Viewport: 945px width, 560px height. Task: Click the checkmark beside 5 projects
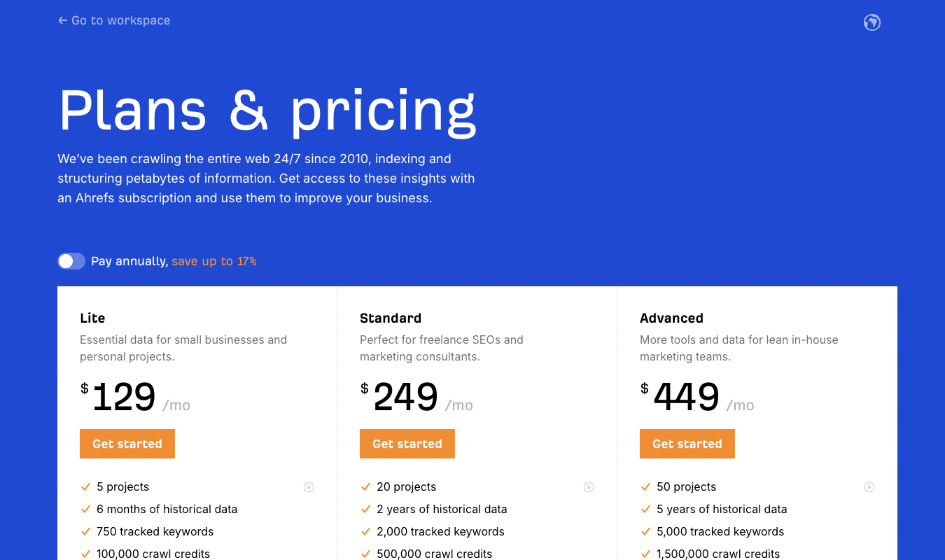pyautogui.click(x=85, y=486)
